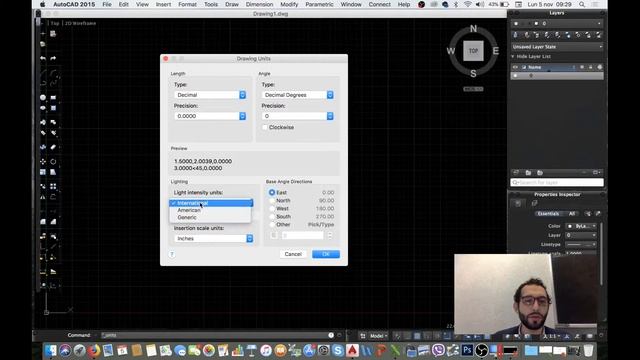Open the Angle Precision dropdown
The image size is (640, 360).
coord(298,116)
